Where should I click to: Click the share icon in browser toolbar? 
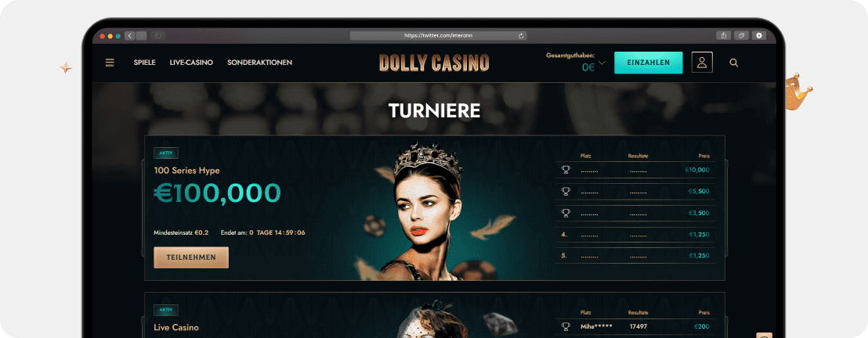724,35
